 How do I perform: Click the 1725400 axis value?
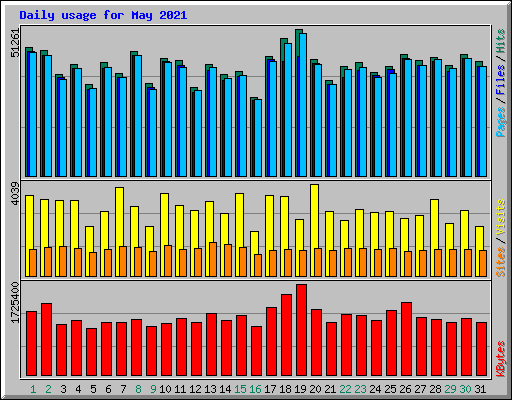tap(15, 303)
